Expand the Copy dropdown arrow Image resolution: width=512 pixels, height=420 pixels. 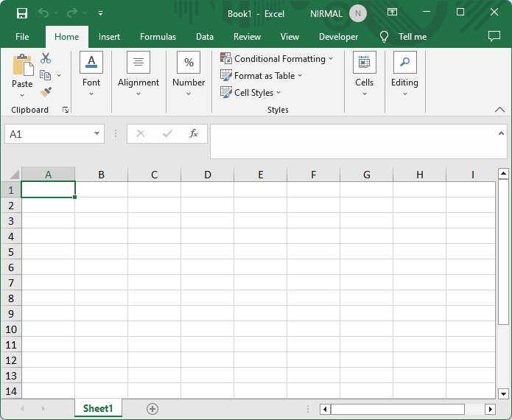click(59, 75)
